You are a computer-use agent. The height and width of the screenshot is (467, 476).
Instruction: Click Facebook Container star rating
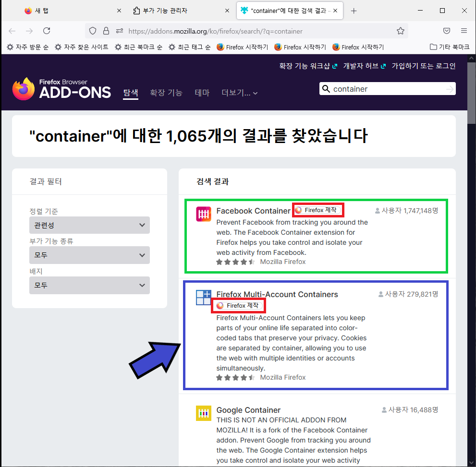pyautogui.click(x=235, y=262)
